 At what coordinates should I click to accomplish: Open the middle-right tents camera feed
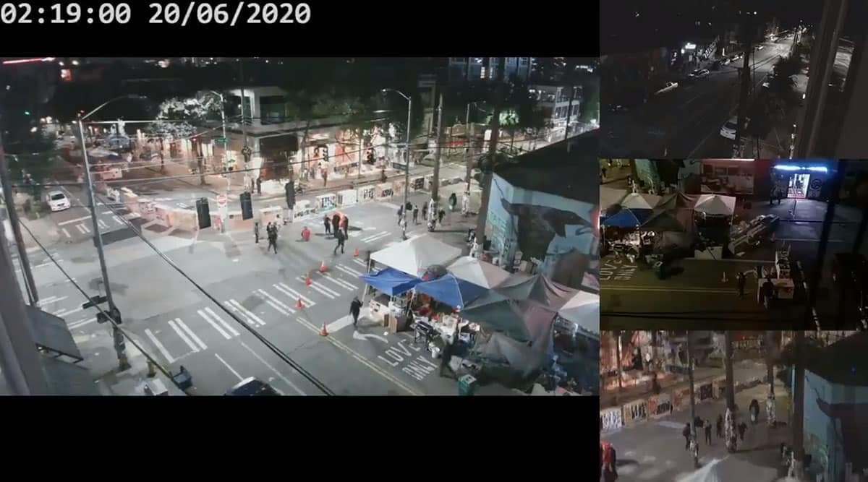pos(733,245)
